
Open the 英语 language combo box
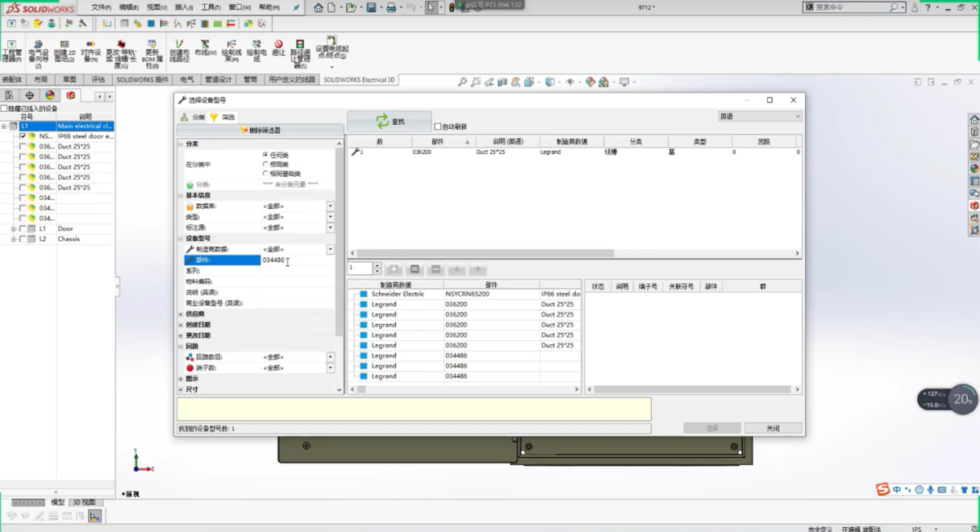click(x=759, y=117)
